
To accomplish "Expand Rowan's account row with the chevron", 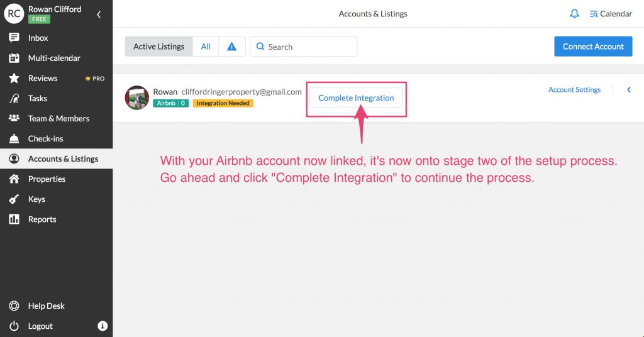I will (x=628, y=90).
